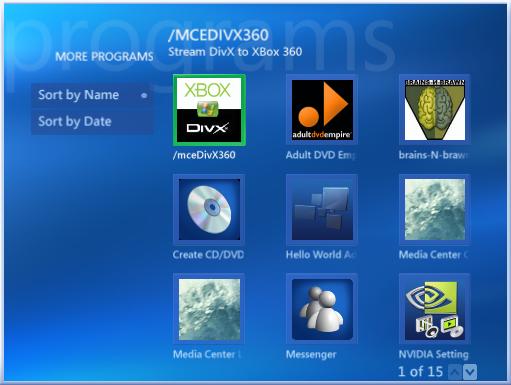511x385 pixels.
Task: Launch the Adult DVD Empire program icon
Action: (322, 110)
